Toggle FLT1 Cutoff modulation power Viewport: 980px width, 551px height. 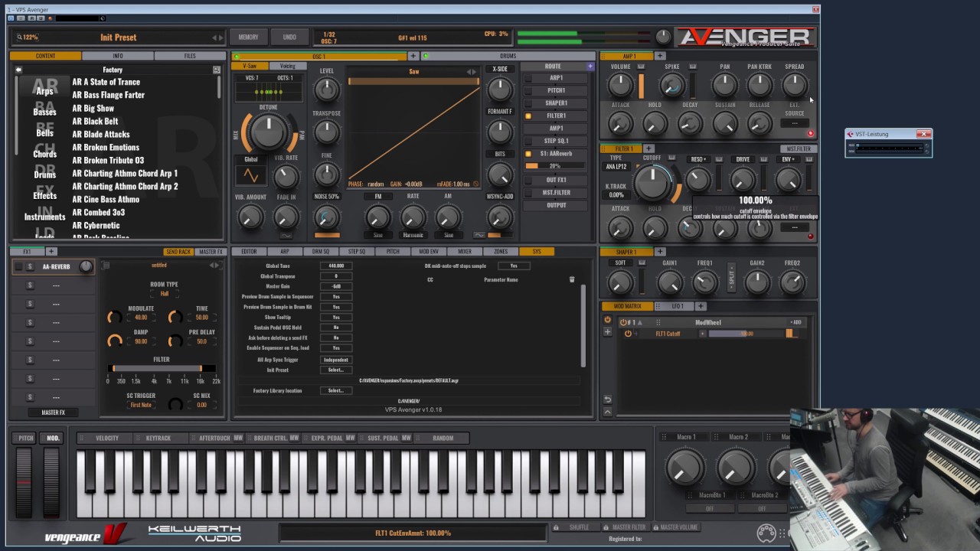(628, 334)
